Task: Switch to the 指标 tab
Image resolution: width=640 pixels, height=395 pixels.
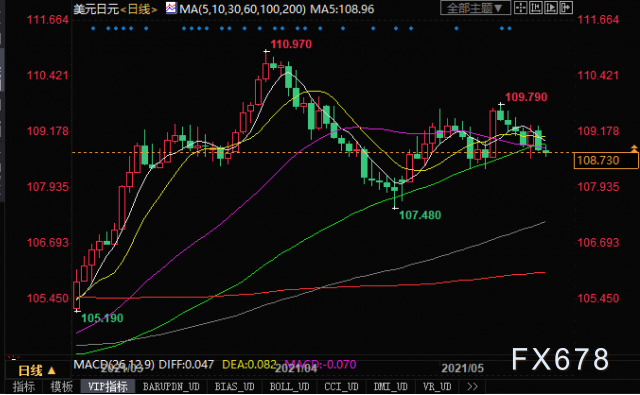Action: [23, 386]
